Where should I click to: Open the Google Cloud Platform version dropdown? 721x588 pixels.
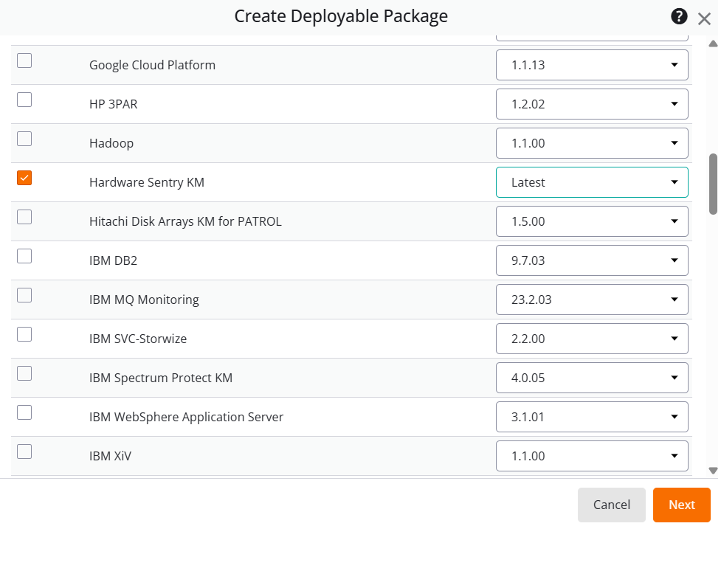(x=674, y=65)
